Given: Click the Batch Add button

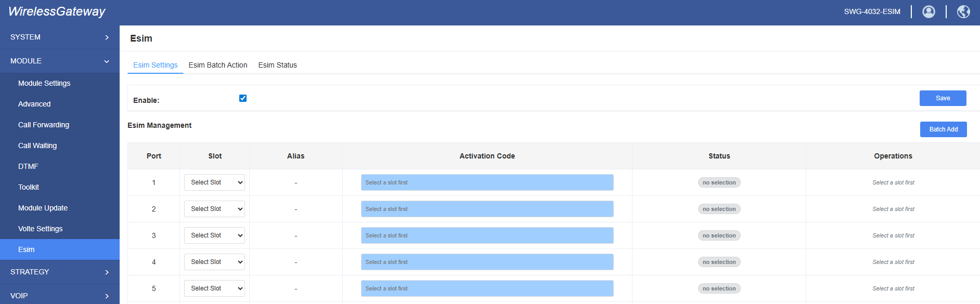Looking at the screenshot, I should (x=943, y=129).
